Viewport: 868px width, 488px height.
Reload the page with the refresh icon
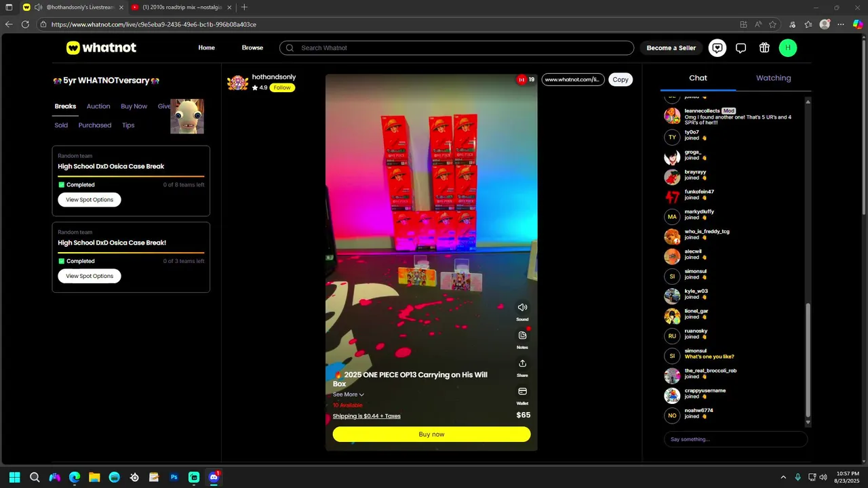[x=25, y=24]
